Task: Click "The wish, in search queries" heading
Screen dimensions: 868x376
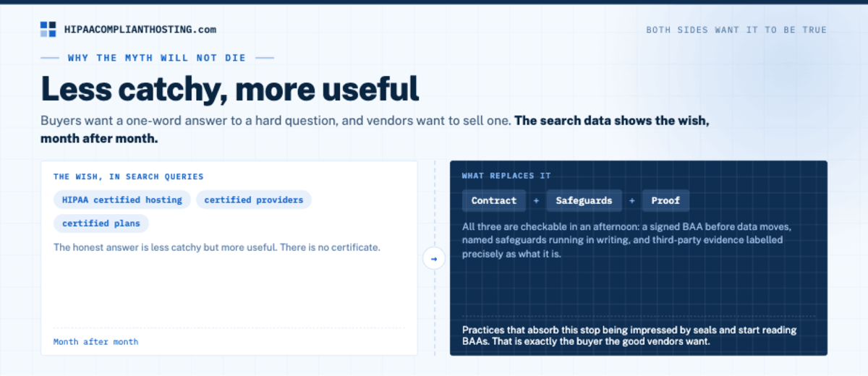Action: coord(129,176)
